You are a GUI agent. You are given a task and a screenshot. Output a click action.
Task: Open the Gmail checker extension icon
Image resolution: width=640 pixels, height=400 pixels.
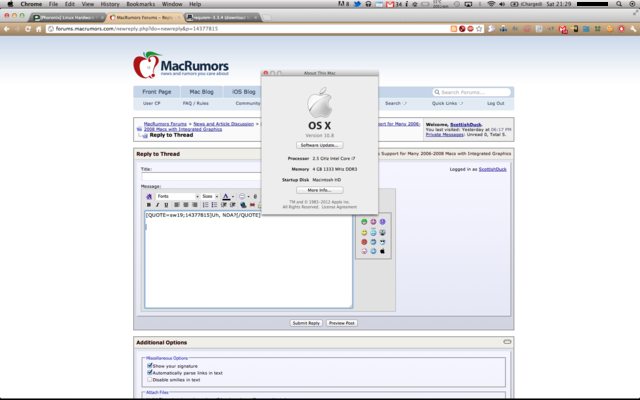click(563, 29)
